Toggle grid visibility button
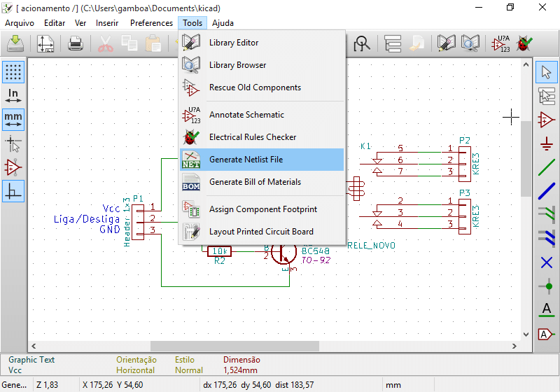 pos(13,72)
